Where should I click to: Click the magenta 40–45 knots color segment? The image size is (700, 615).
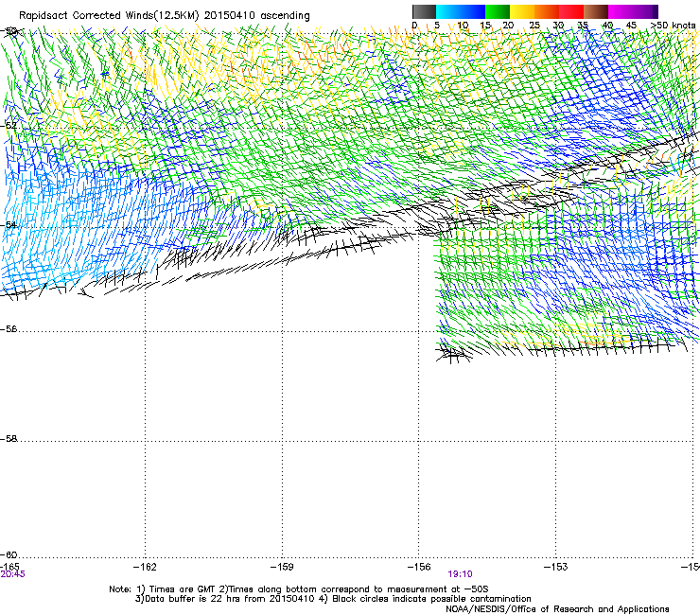[x=621, y=11]
